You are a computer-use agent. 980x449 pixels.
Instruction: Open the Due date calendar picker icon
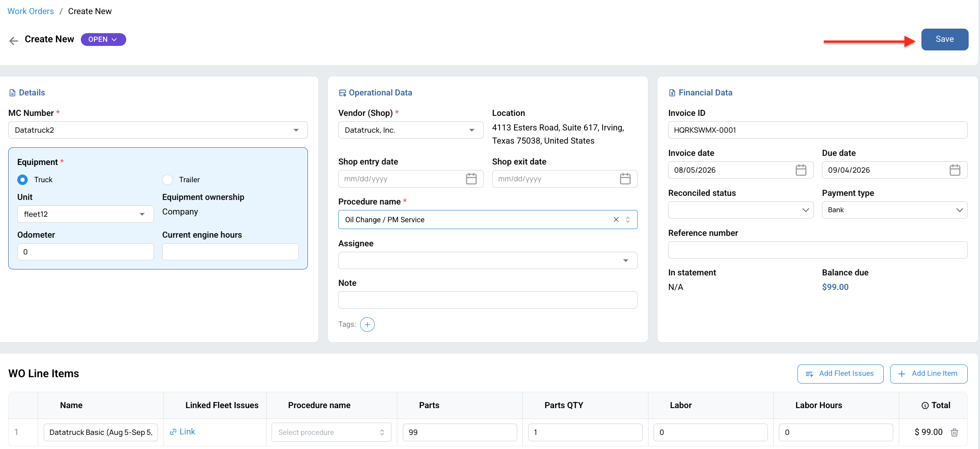(955, 170)
